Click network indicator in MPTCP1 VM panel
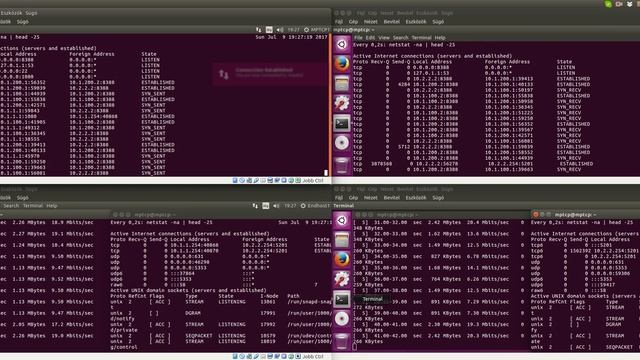The width and height of the screenshot is (640, 360). (x=258, y=29)
